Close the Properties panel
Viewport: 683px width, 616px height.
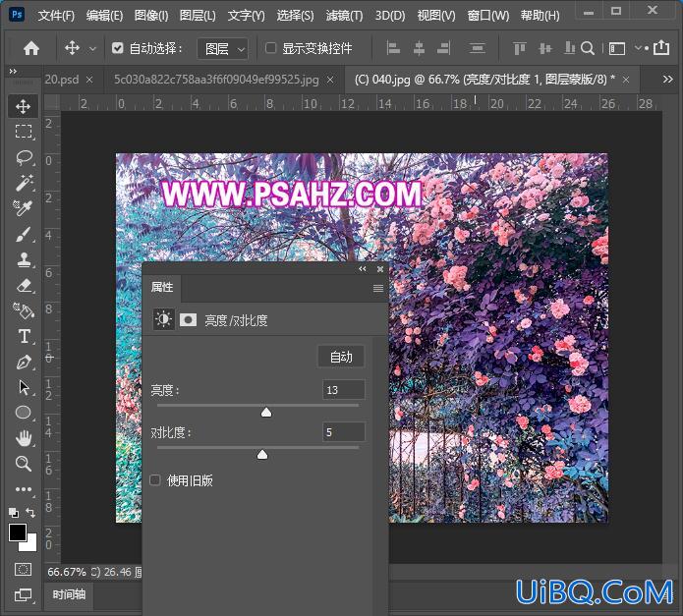380,269
